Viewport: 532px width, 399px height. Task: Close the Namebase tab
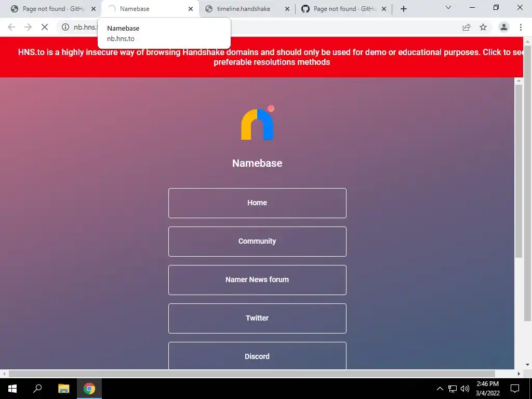[191, 9]
